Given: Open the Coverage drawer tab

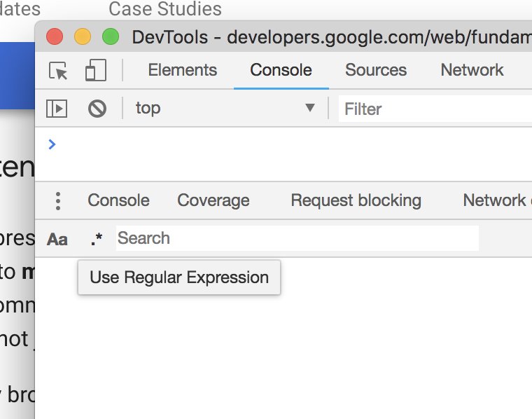Looking at the screenshot, I should [213, 200].
